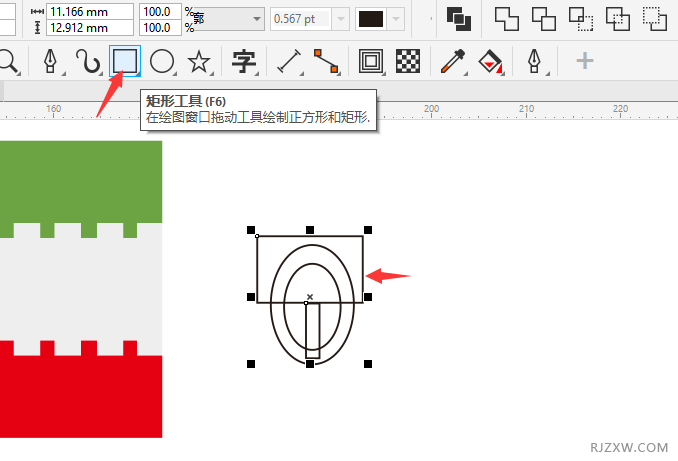Select the Connector tool with orange nodes

326,61
